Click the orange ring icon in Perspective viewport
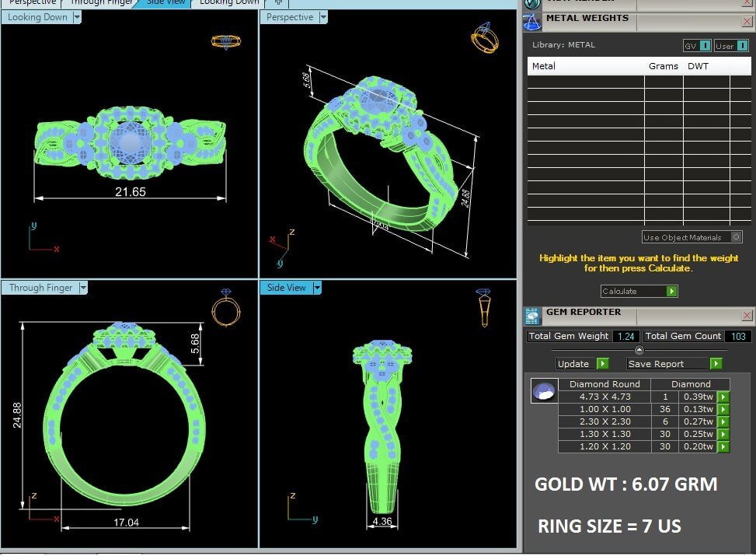Image resolution: width=756 pixels, height=556 pixels. (x=483, y=37)
